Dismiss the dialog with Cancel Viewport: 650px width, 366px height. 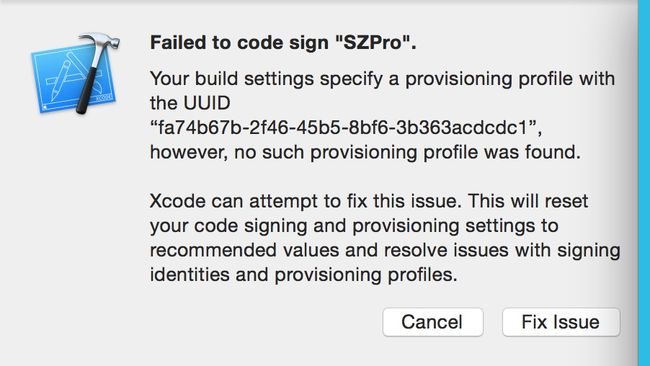pos(432,322)
